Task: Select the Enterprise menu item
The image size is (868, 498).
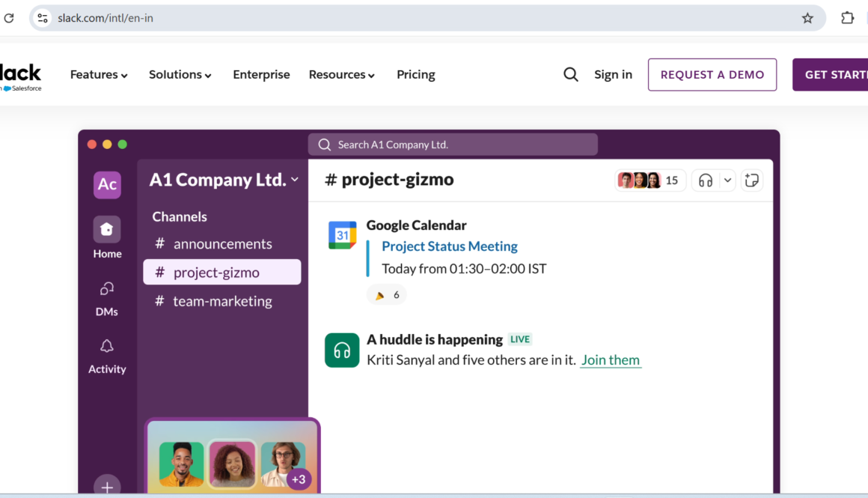Action: pyautogui.click(x=261, y=74)
